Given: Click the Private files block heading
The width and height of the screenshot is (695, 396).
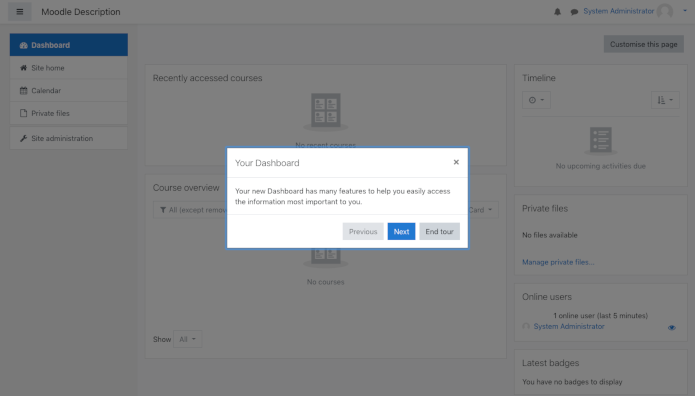Looking at the screenshot, I should click(545, 208).
